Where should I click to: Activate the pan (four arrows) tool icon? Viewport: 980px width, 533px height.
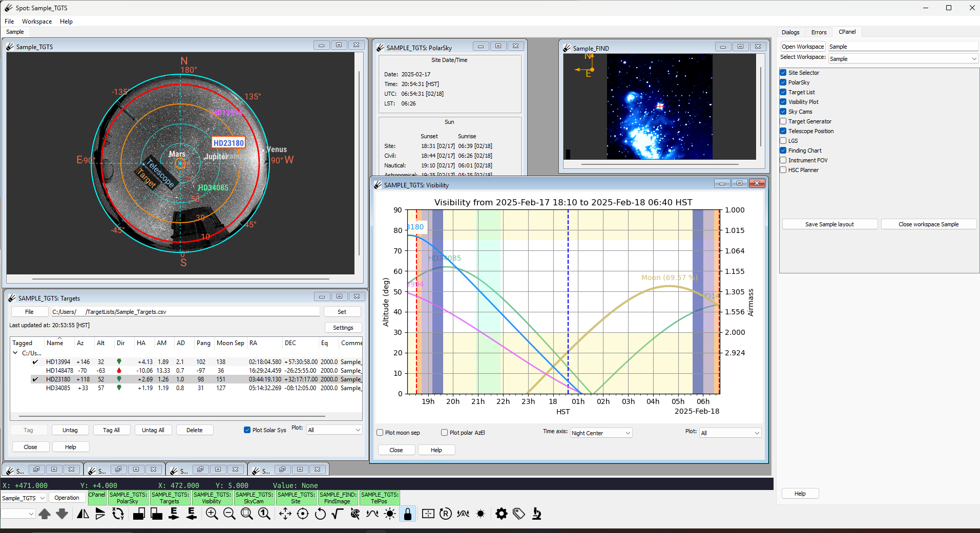click(x=285, y=514)
